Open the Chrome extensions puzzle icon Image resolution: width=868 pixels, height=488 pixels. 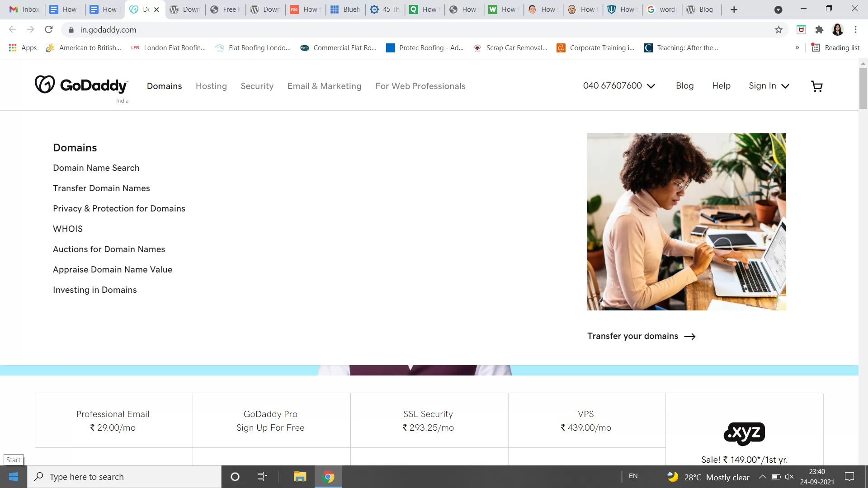[819, 30]
